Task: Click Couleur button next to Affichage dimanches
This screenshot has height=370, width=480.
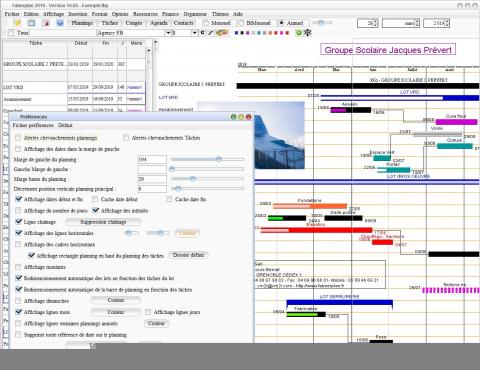Action: 116,300
